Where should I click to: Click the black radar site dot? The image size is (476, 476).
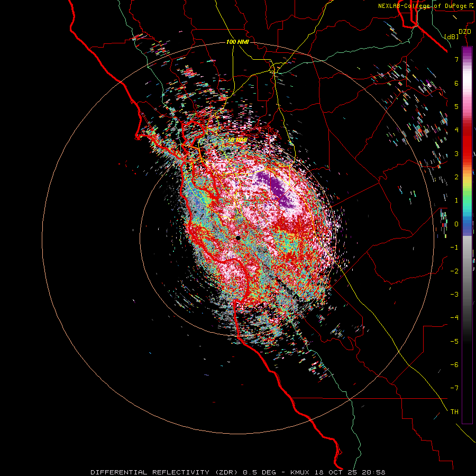(238, 238)
